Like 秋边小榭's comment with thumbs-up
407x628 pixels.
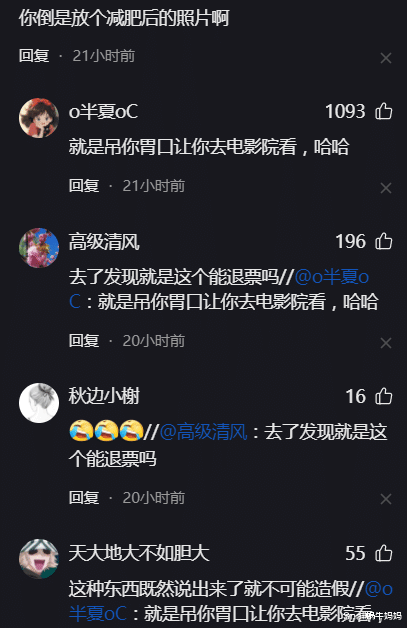click(x=383, y=397)
